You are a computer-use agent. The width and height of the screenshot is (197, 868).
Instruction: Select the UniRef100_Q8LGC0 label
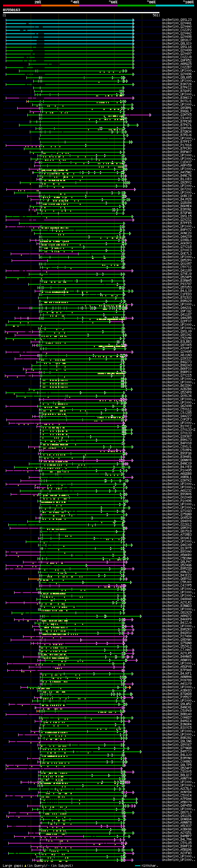(177, 43)
